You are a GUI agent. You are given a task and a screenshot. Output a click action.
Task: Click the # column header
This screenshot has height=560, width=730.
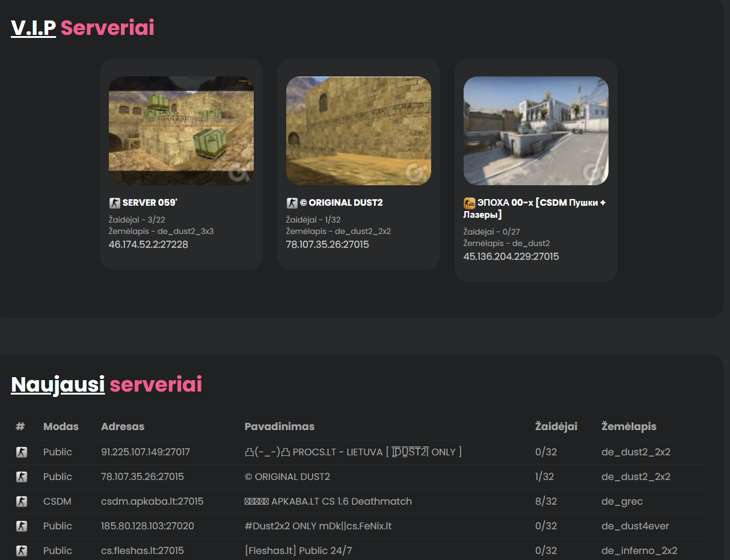pyautogui.click(x=20, y=426)
